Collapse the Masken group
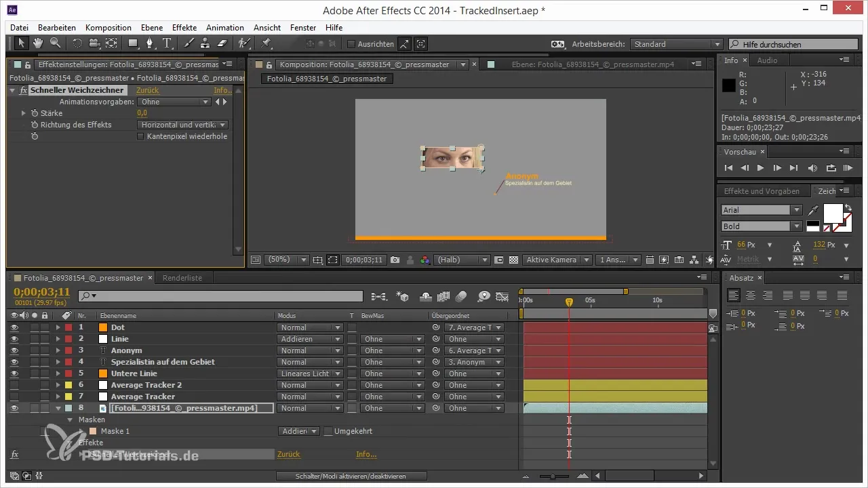868x488 pixels. coord(70,420)
